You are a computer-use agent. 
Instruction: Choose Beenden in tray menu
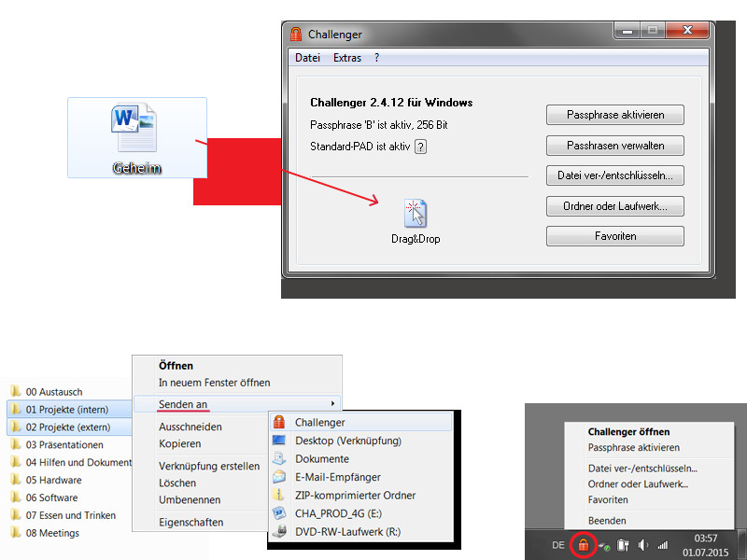607,521
